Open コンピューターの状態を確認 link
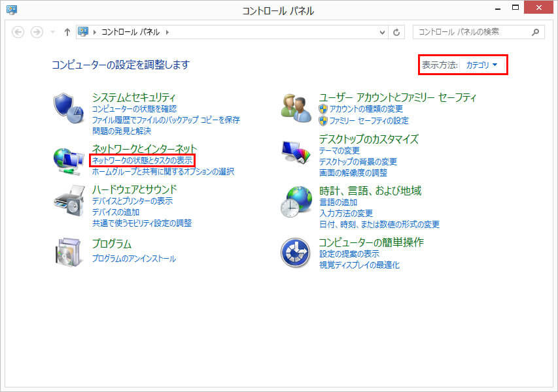Screen dimensions: 558x392 pyautogui.click(x=134, y=108)
